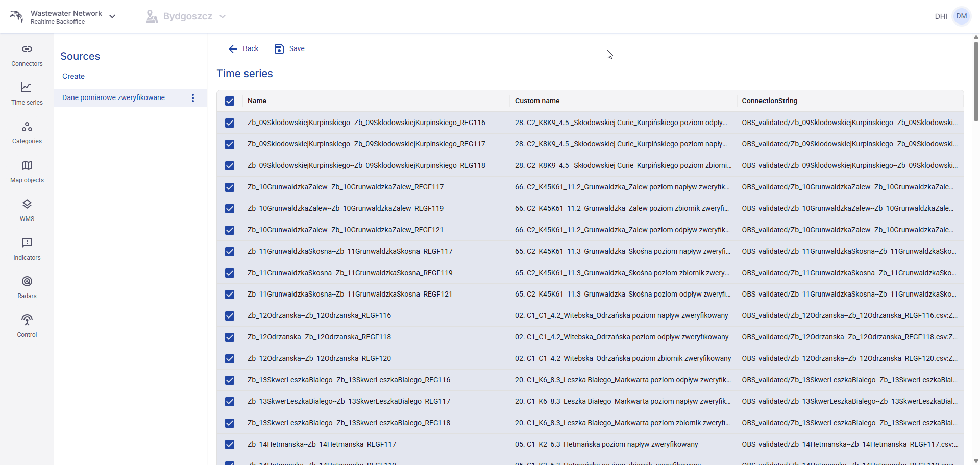Open the WMS layers section
This screenshot has height=465, width=980.
(27, 210)
